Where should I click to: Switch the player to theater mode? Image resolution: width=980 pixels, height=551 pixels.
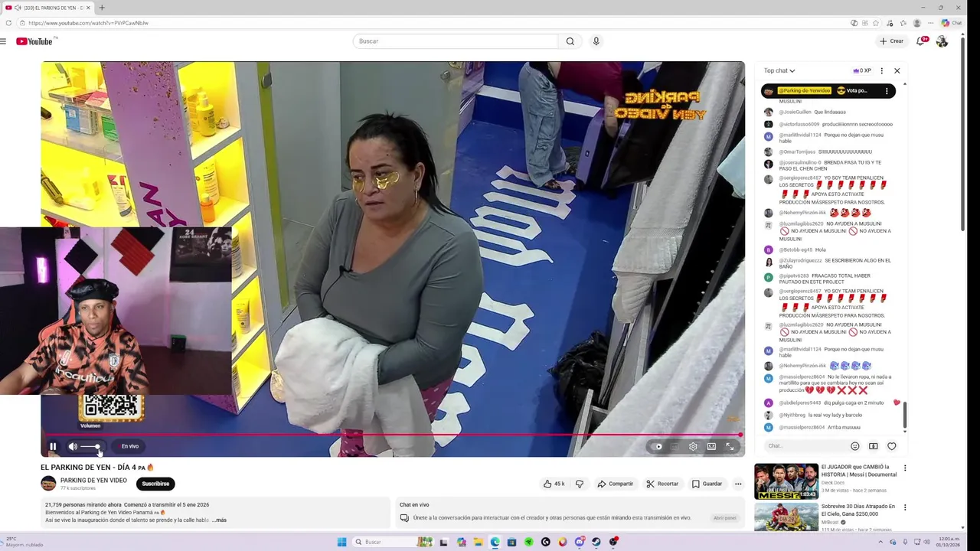pyautogui.click(x=711, y=446)
